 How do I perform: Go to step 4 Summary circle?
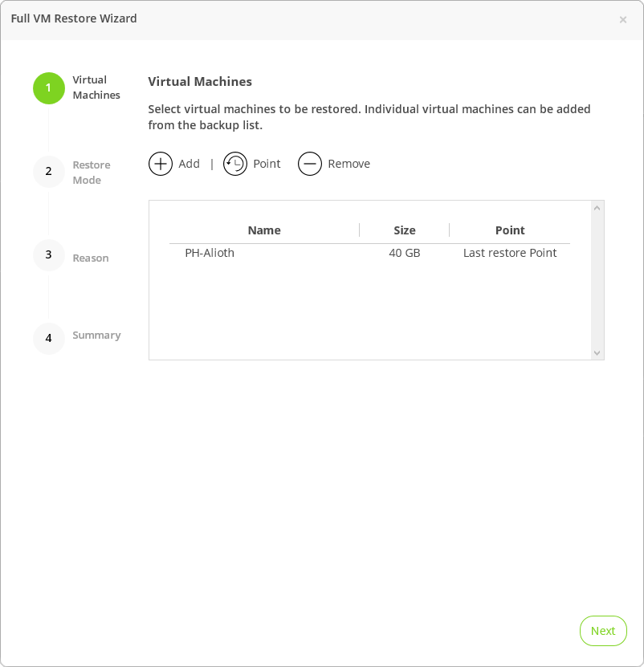pyautogui.click(x=48, y=339)
